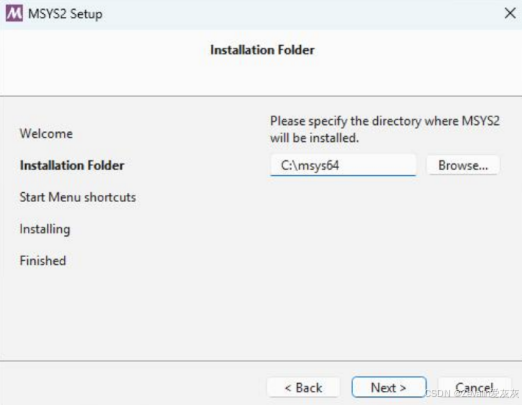Cancel the MSYS2 installation

(x=474, y=388)
